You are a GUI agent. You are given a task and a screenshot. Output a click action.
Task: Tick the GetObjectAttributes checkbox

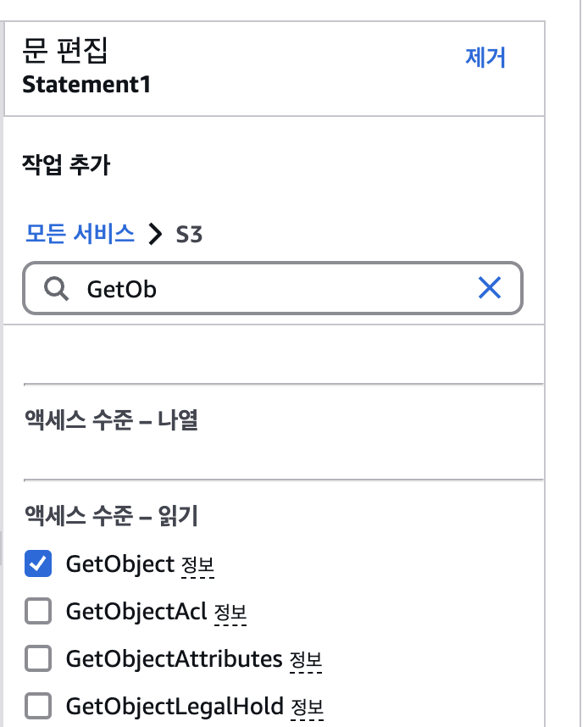(38, 658)
